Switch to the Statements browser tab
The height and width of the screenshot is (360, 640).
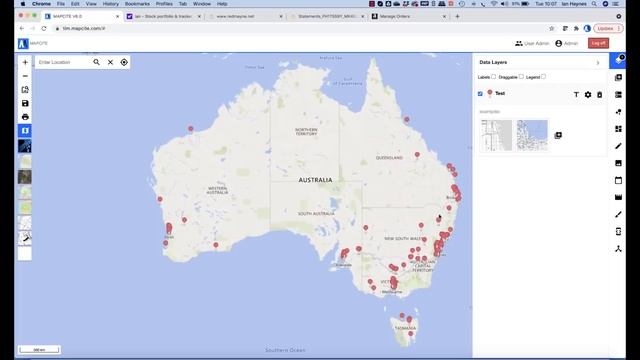tap(327, 16)
